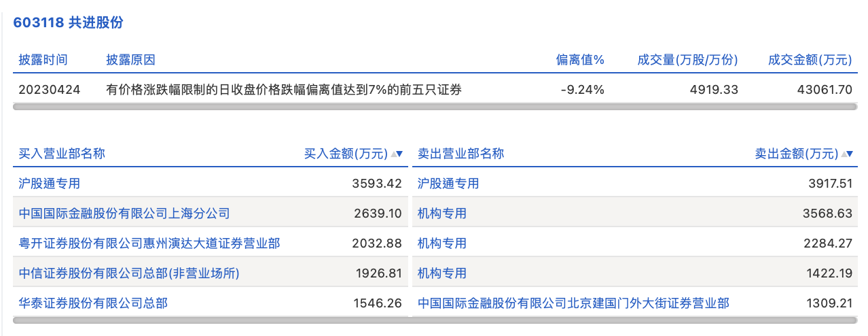This screenshot has height=336, width=868.
Task: Open 中国国际金融北京建国门外大街证券营业部 link
Action: [573, 303]
